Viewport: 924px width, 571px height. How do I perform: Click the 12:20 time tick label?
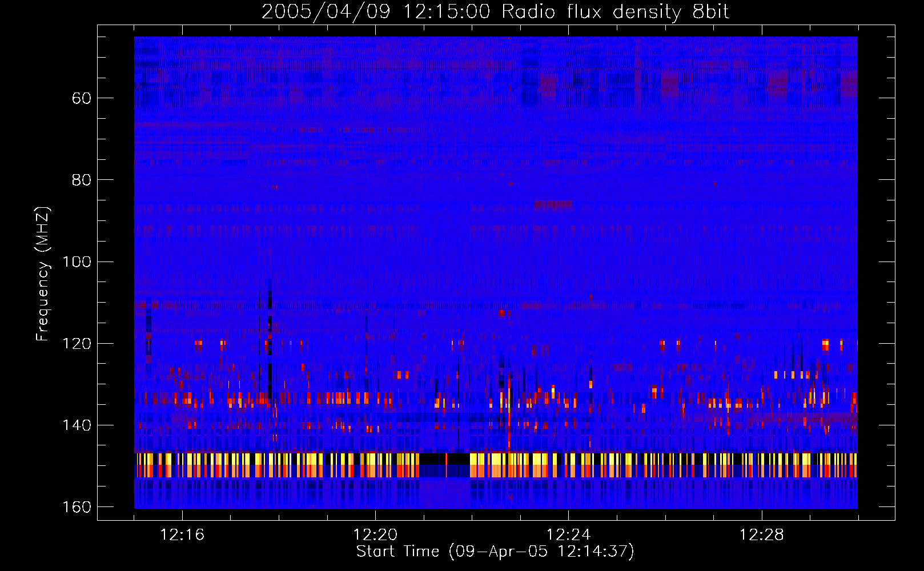click(x=375, y=534)
